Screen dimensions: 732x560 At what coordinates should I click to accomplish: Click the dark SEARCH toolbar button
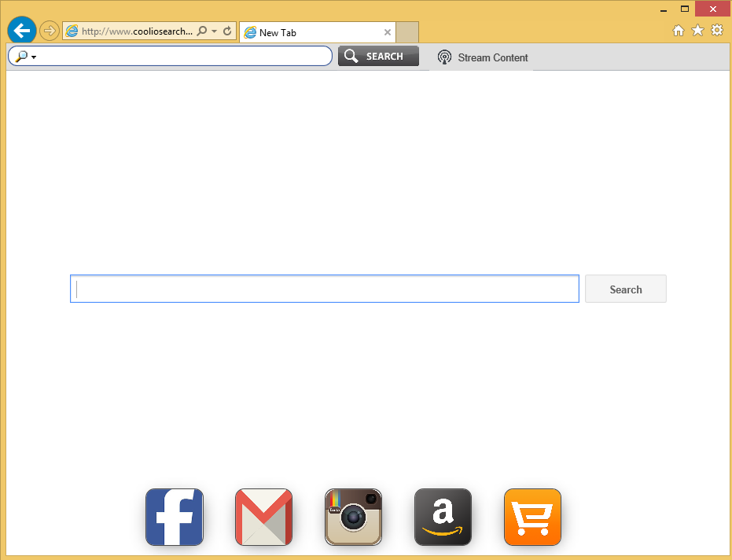tap(379, 56)
